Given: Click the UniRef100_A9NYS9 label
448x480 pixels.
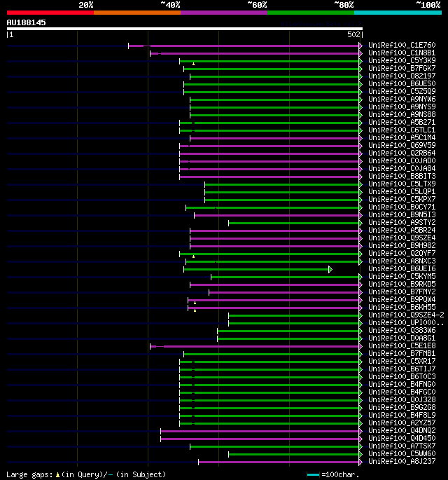Looking at the screenshot, I should (402, 107).
